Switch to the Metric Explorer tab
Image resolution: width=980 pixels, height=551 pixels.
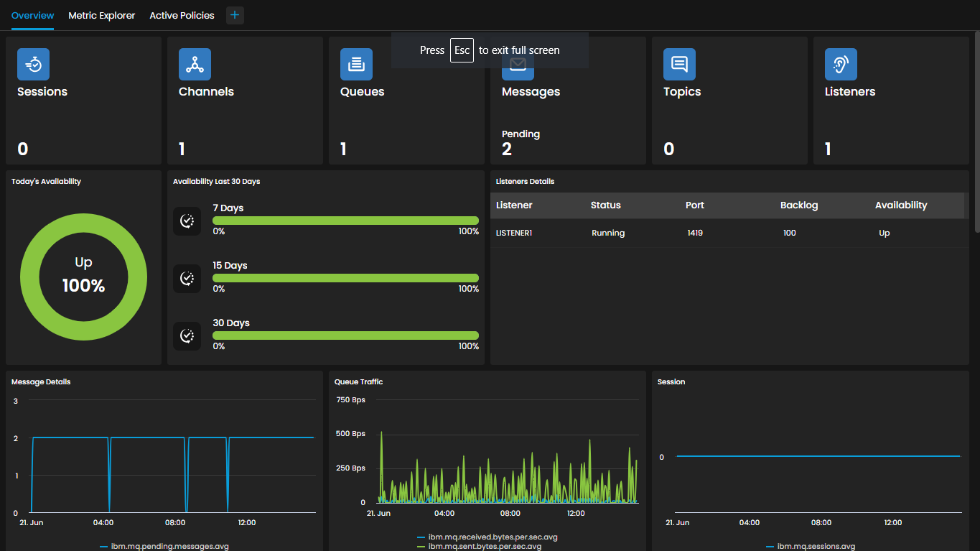(x=102, y=15)
